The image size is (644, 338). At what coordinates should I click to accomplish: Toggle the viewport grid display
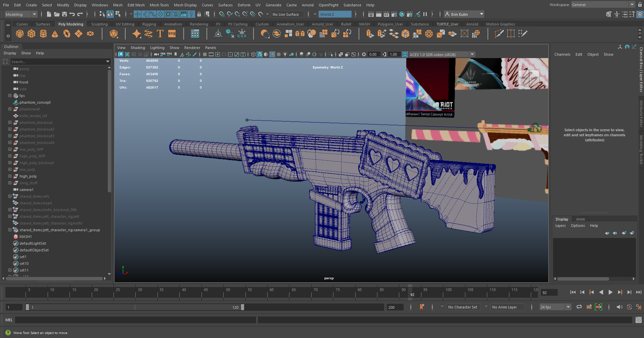[x=204, y=54]
